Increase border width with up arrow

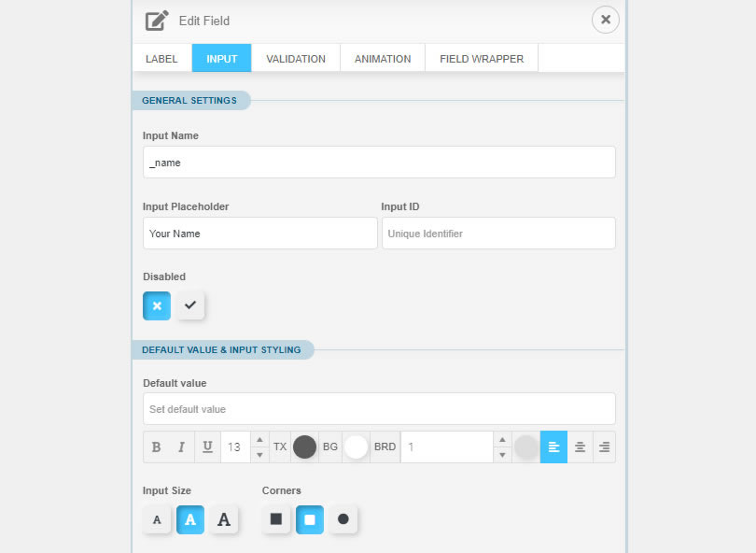(502, 440)
